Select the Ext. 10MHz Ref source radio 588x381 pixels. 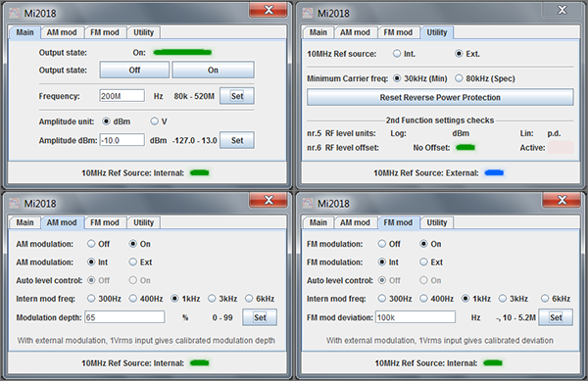coord(459,54)
